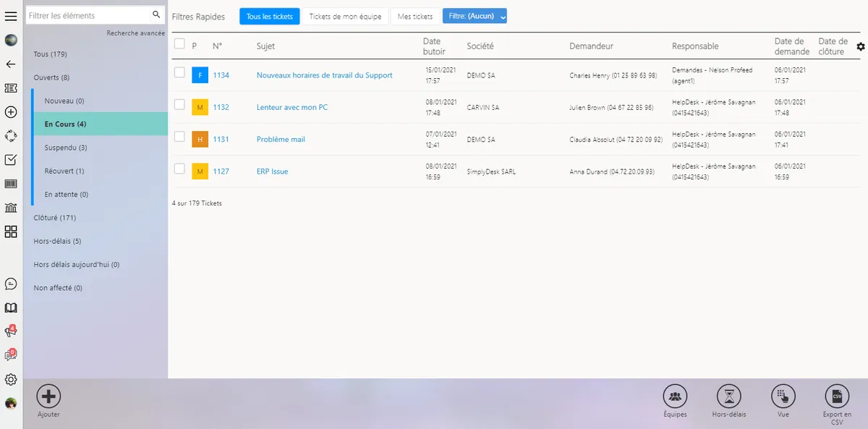Click the search magnifier icon

tap(156, 14)
